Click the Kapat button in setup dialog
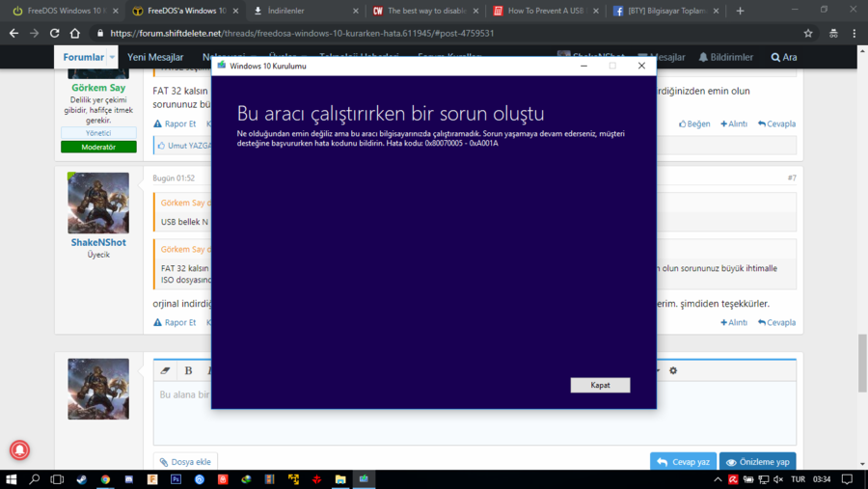868x489 pixels. point(600,385)
